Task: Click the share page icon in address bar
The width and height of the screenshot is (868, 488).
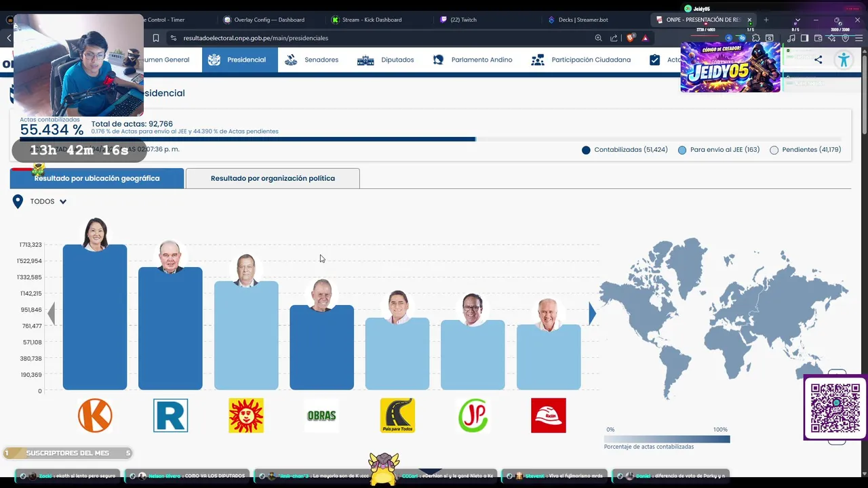Action: (x=614, y=38)
